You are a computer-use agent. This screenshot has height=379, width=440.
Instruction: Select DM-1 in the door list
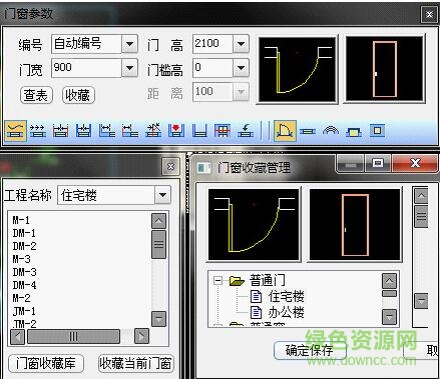click(24, 233)
